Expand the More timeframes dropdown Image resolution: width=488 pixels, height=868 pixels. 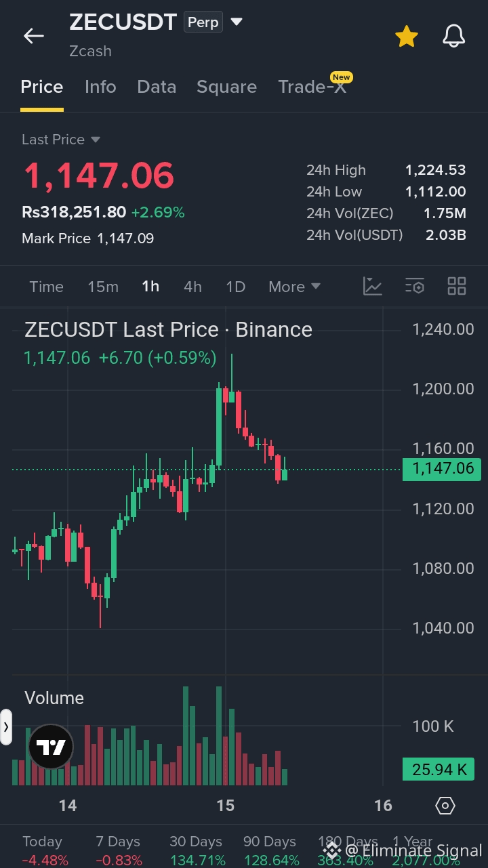(x=294, y=287)
